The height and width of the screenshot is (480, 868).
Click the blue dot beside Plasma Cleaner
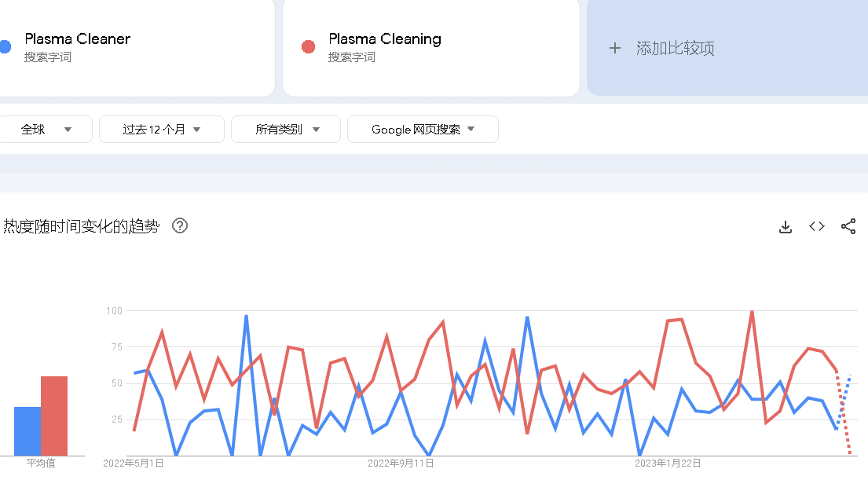[x=5, y=47]
